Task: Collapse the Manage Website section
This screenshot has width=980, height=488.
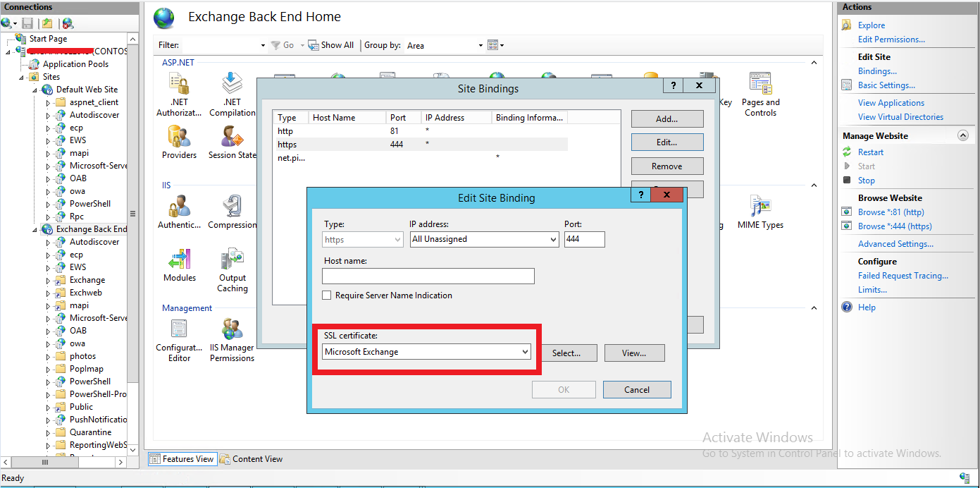Action: coord(963,135)
